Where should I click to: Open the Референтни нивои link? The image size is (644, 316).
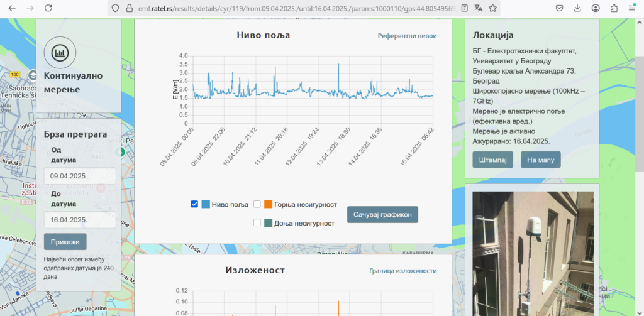(x=407, y=36)
